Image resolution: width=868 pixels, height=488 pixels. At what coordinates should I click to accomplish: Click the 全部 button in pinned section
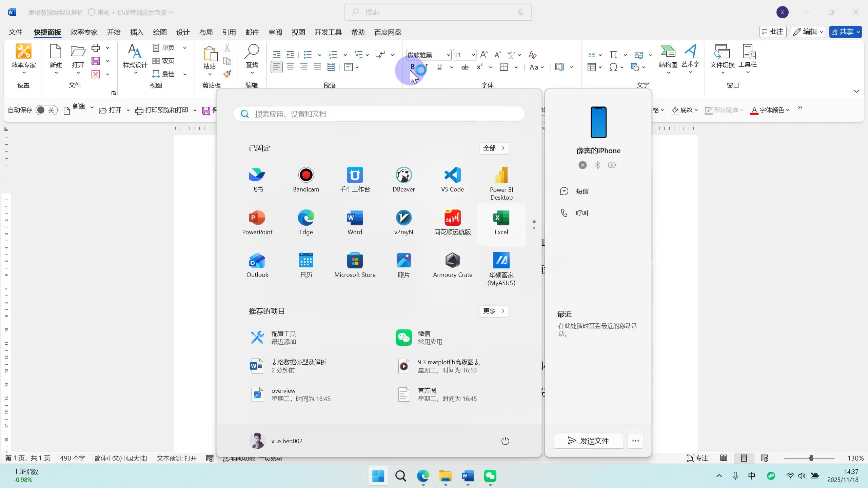[x=494, y=148]
